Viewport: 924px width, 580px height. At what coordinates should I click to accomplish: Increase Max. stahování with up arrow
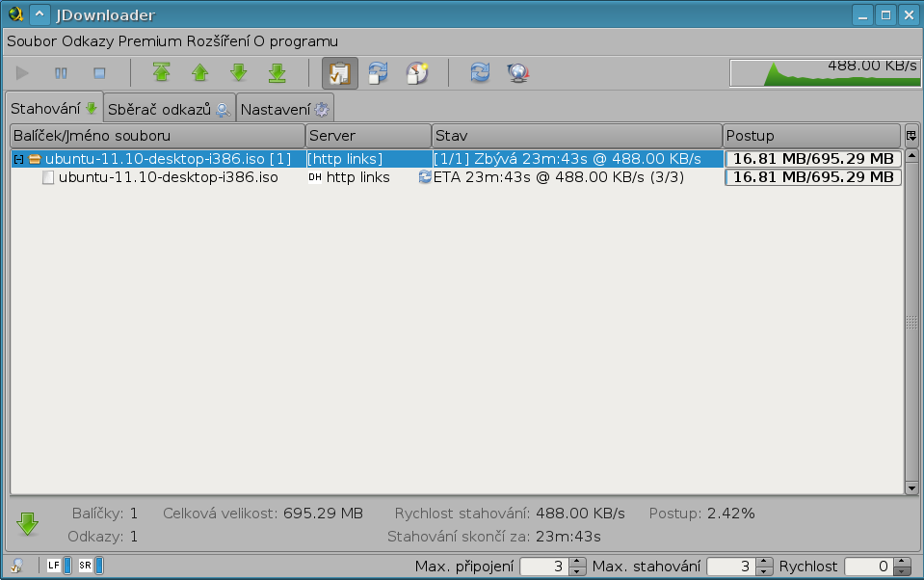(764, 563)
